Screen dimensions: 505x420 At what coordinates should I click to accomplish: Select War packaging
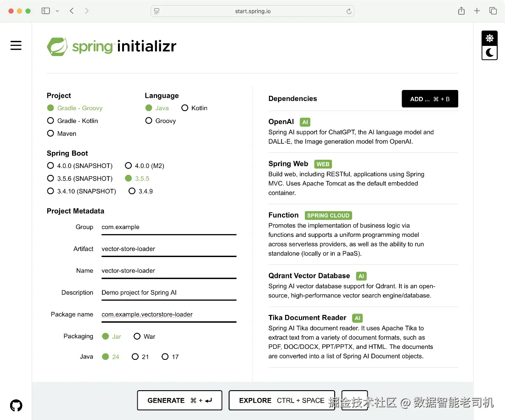[x=144, y=336]
